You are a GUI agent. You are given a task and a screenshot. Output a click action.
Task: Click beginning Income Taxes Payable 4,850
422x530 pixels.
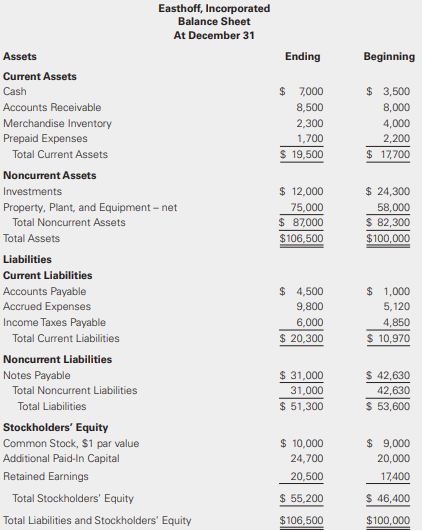tap(396, 322)
